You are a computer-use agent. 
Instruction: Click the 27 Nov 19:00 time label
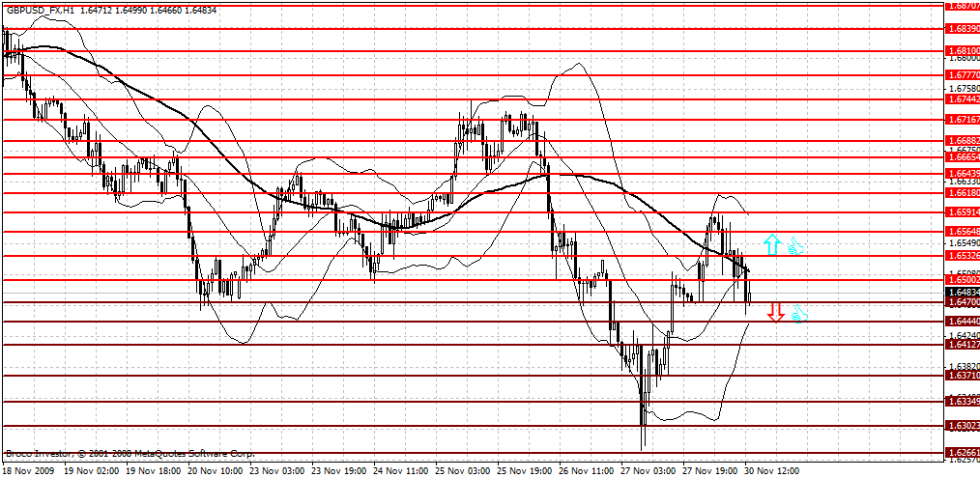[710, 470]
